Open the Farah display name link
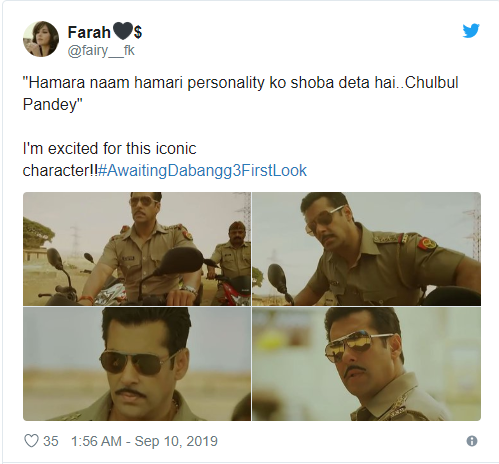 point(89,32)
